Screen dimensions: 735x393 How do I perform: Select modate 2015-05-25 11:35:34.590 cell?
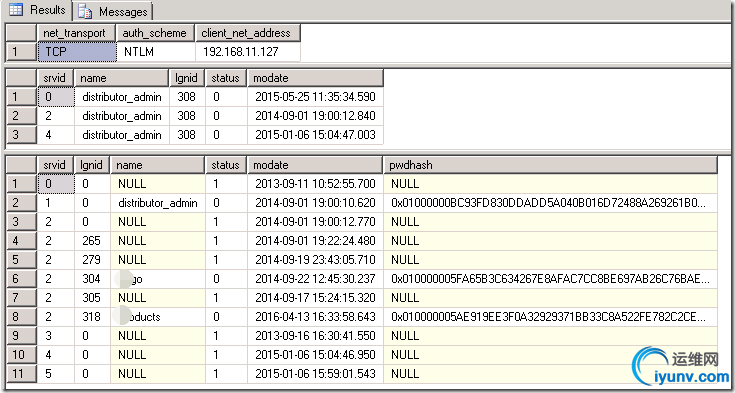pos(315,97)
